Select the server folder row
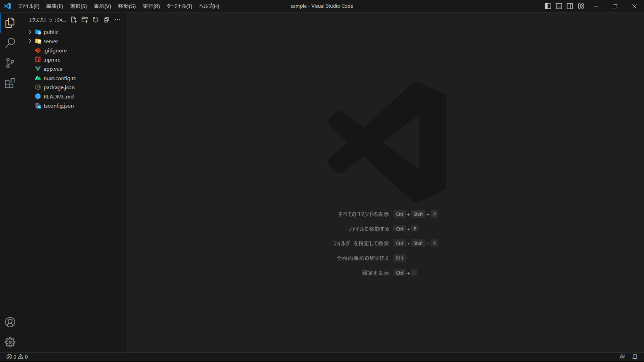This screenshot has height=362, width=644. click(x=74, y=41)
